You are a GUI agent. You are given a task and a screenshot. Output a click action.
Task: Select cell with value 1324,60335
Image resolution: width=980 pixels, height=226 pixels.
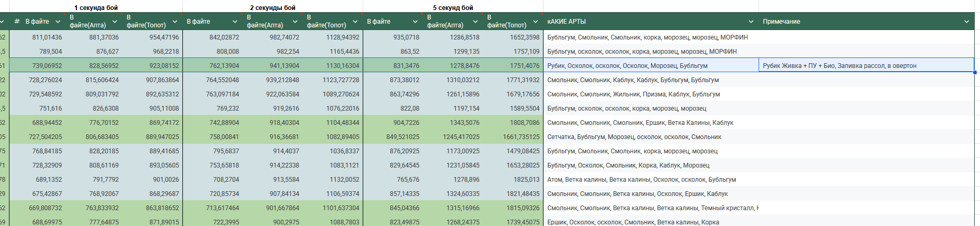tap(453, 194)
